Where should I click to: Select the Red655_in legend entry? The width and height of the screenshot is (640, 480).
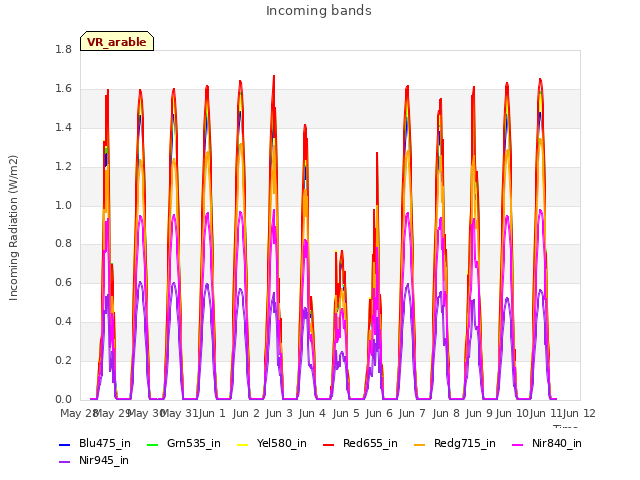point(360,444)
